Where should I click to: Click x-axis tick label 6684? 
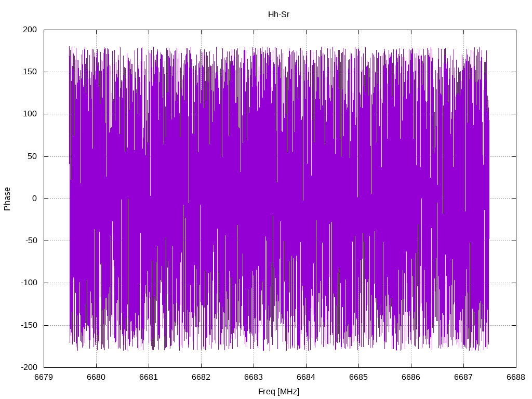306,377
